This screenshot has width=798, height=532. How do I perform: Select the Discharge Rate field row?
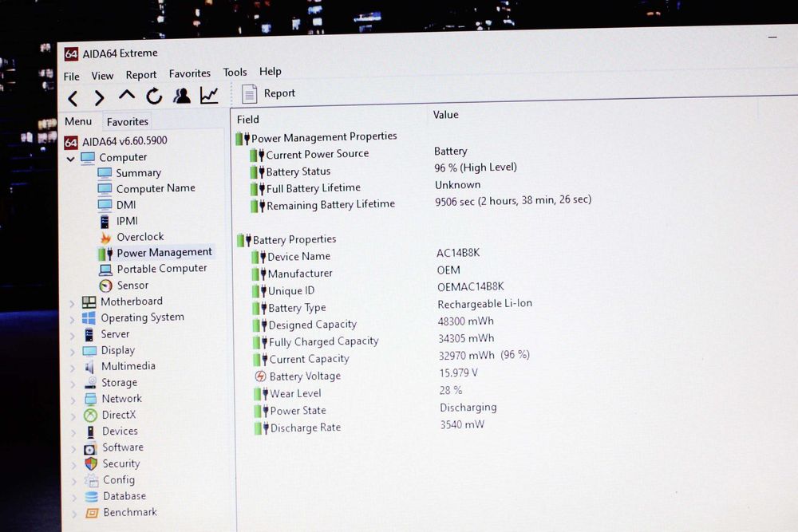click(306, 428)
